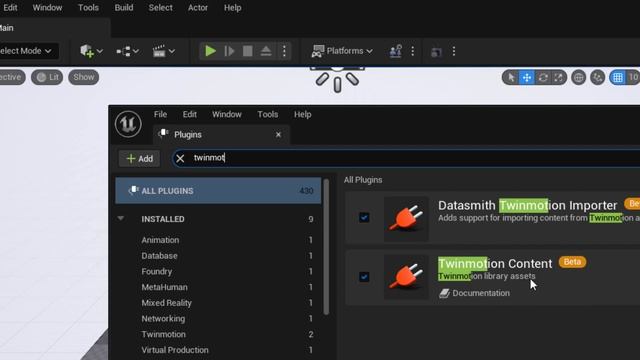Viewport: 640px width, 360px height.
Task: Open Window menu in Plugins window
Action: point(227,114)
